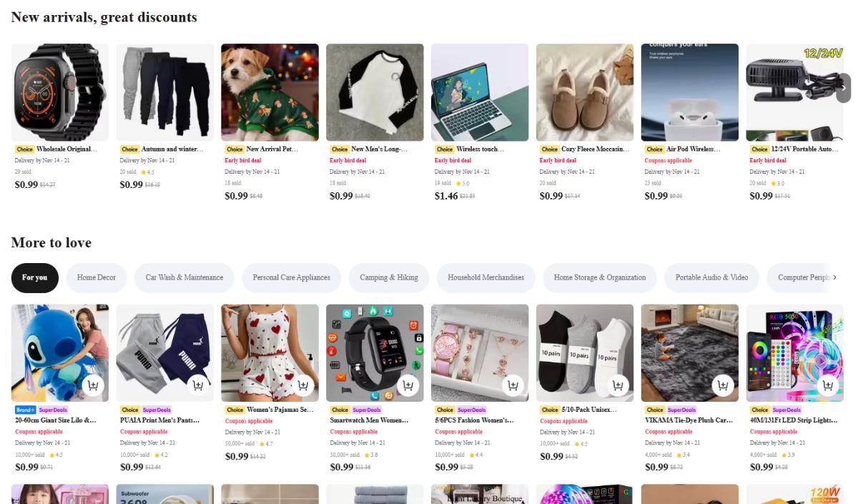
Task: Add Stitch plush toy to cart
Action: coord(93,386)
